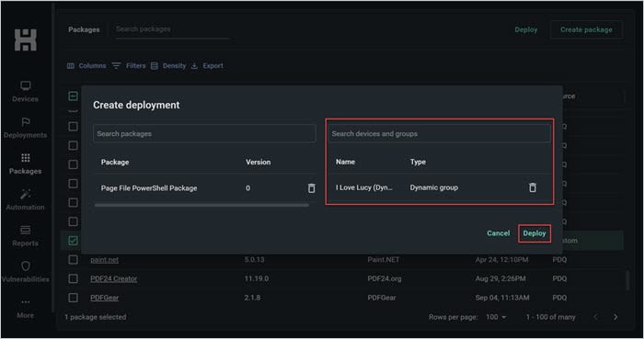
Task: Click the Apr 24, 12:10PM date cell
Action: pos(502,259)
